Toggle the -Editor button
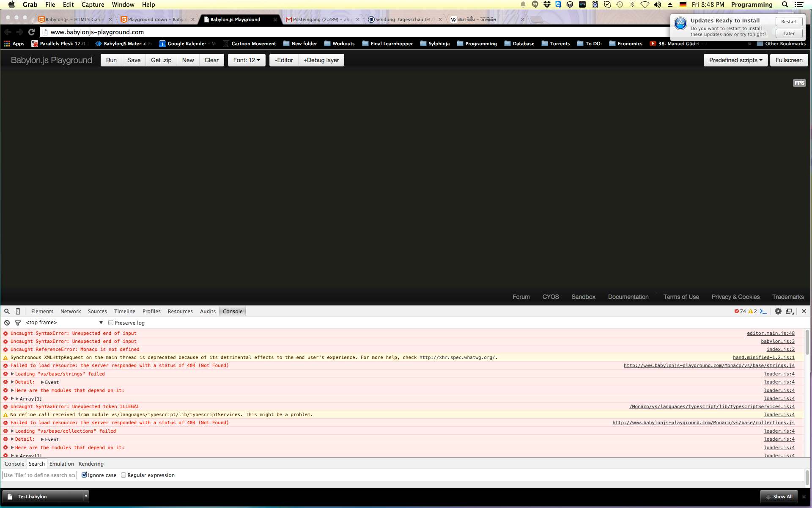Image resolution: width=812 pixels, height=508 pixels. tap(284, 60)
